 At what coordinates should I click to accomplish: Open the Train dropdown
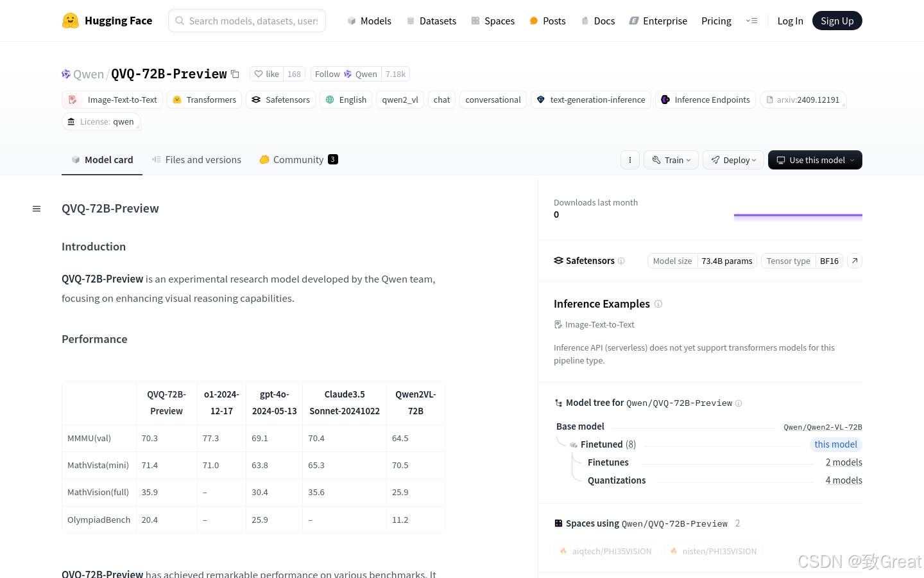pos(671,160)
